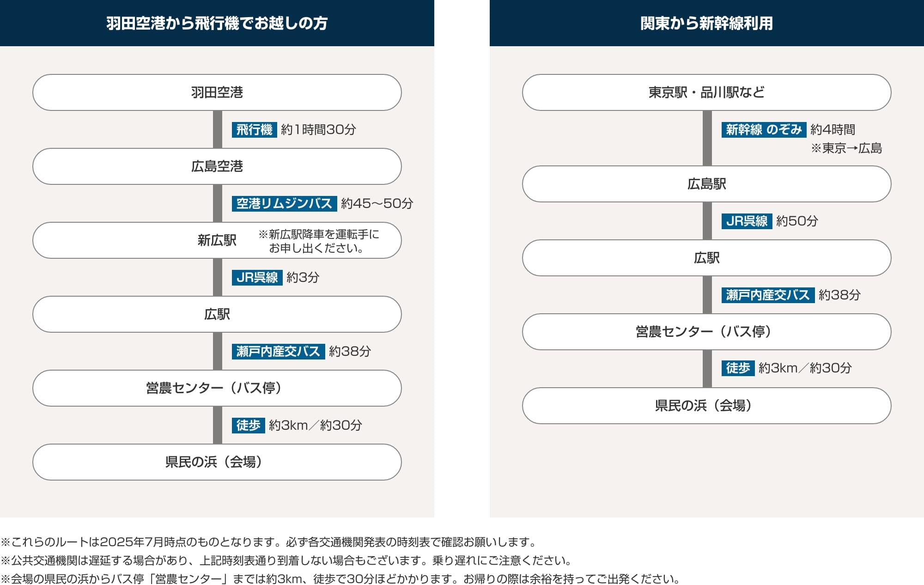Click left route 営農センター（バス停） box

pos(217,388)
